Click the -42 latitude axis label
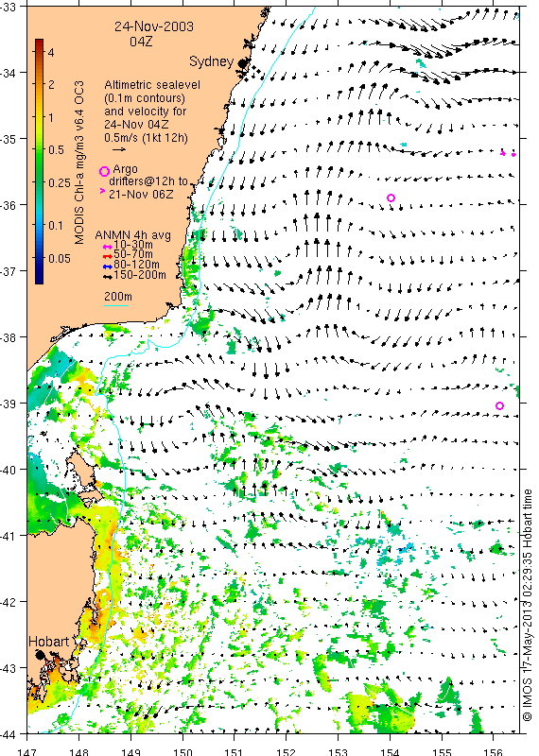The height and width of the screenshot is (756, 539). [x=9, y=602]
